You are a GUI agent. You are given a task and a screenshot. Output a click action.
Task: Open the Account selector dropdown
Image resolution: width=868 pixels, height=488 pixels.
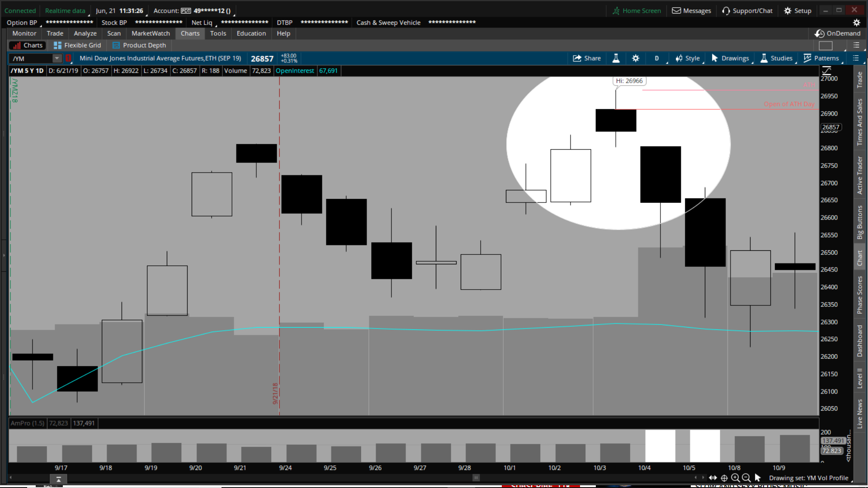pos(193,11)
